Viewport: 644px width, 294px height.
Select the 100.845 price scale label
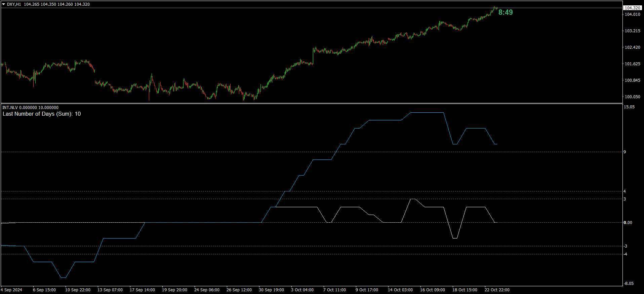point(632,80)
